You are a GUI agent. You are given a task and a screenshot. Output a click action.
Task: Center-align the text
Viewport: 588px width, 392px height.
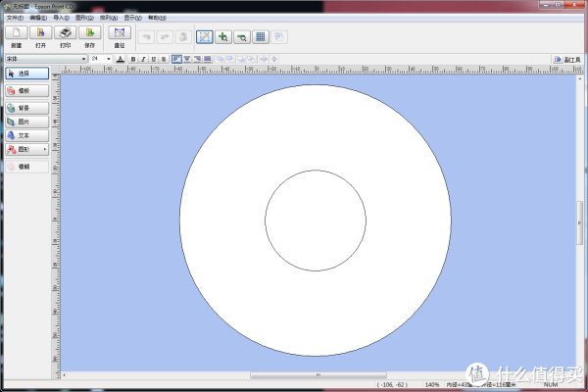[187, 59]
